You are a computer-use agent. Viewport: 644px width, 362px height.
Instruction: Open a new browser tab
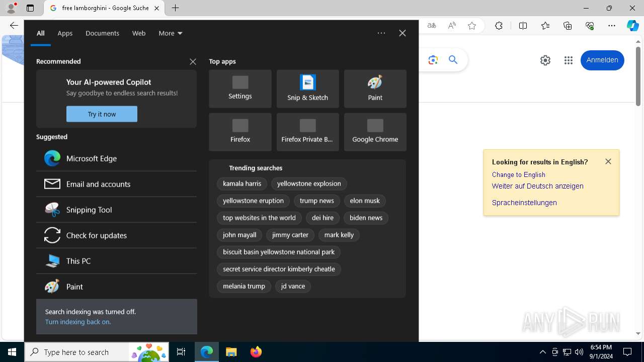[175, 8]
